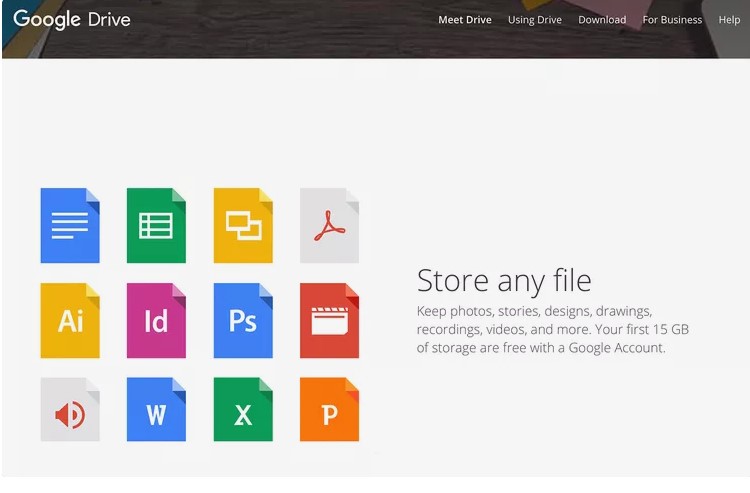
Task: Select the Illustrator Ai file icon
Action: (70, 320)
